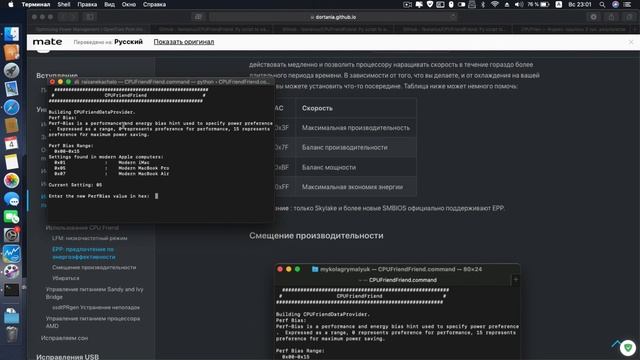This screenshot has height=360, width=640.
Task: Click volume icon in menu bar
Action: (x=518, y=4)
